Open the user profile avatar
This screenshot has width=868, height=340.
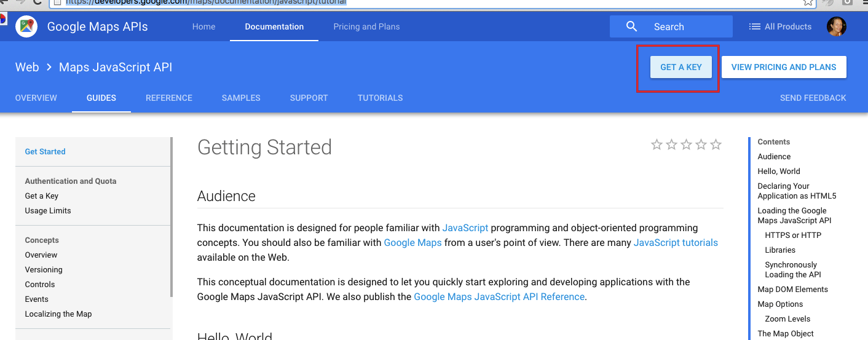coord(836,26)
